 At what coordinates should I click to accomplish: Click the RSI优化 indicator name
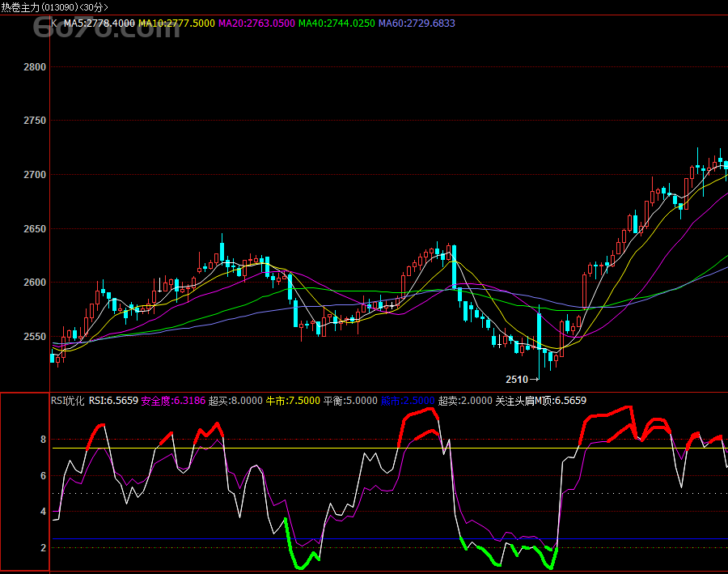68,401
